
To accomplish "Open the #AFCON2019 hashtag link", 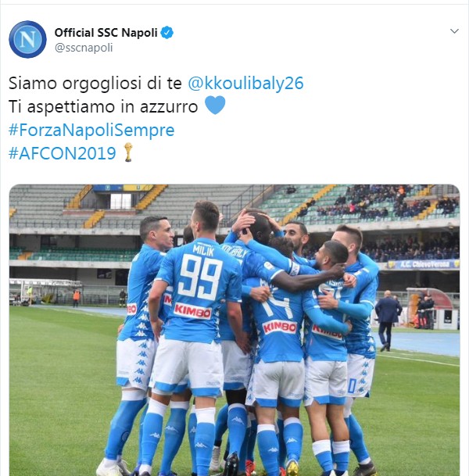I will [63, 153].
